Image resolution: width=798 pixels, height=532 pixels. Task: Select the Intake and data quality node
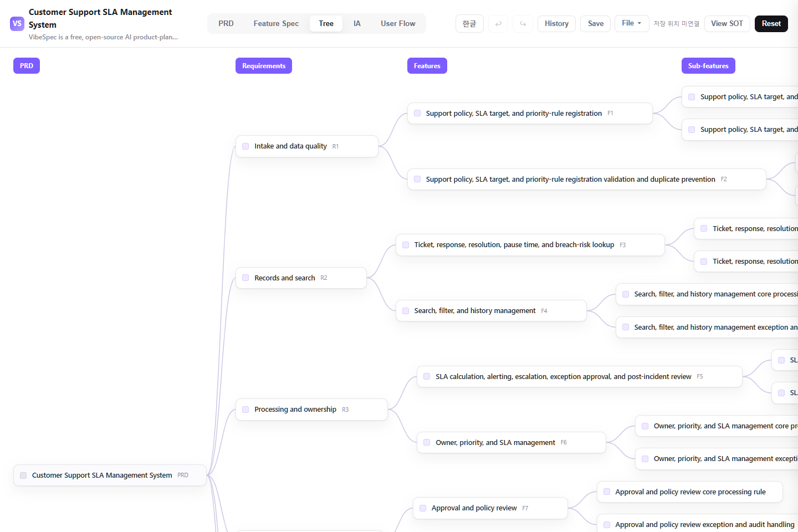pyautogui.click(x=307, y=146)
